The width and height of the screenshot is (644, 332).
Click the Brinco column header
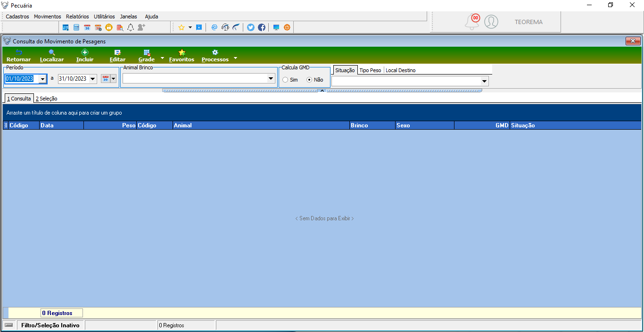[372, 125]
